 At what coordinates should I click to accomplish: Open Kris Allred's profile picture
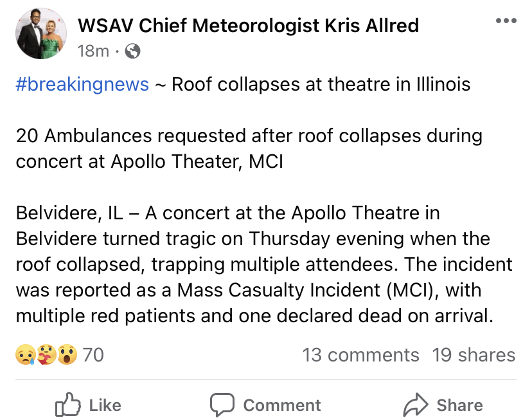tap(41, 33)
